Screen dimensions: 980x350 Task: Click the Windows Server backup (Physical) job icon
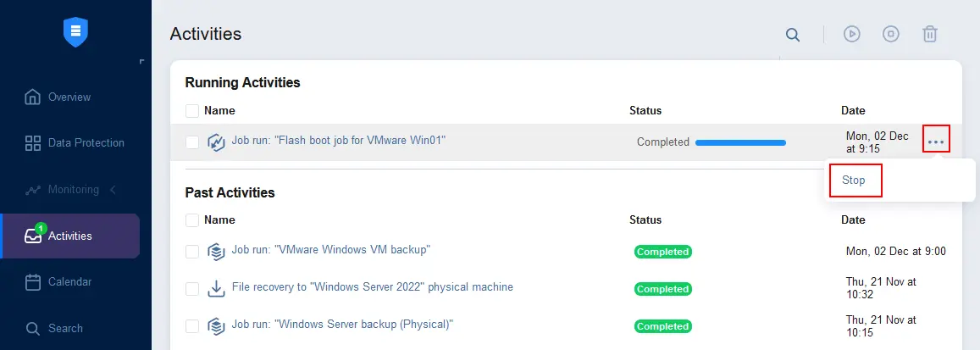click(216, 326)
